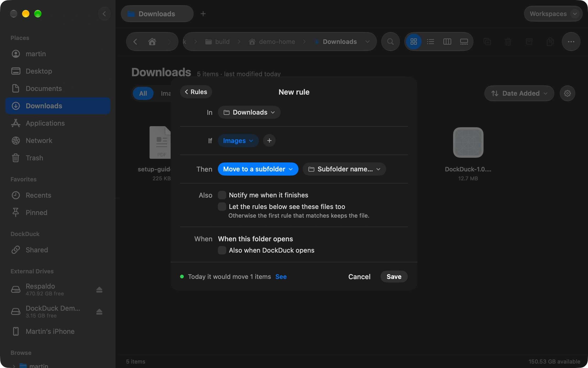Expand the path bar Downloads chevron
Screen dimensions: 588x368
(367, 42)
